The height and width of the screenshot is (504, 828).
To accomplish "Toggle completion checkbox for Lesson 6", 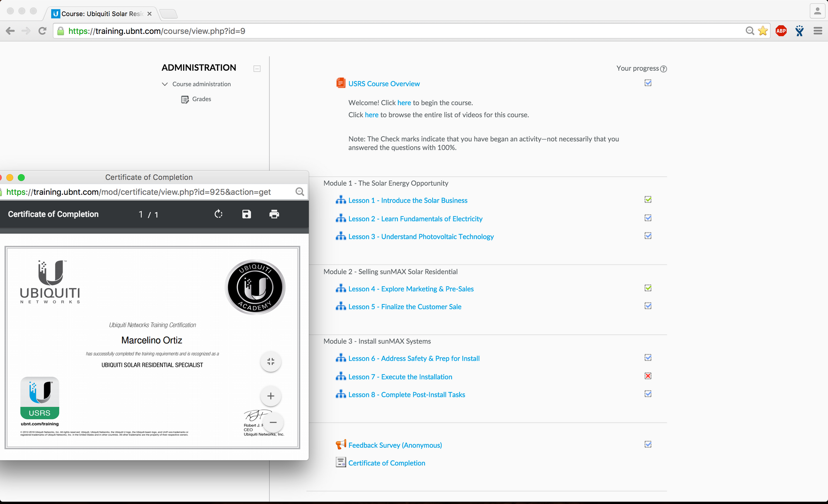I will pyautogui.click(x=648, y=358).
